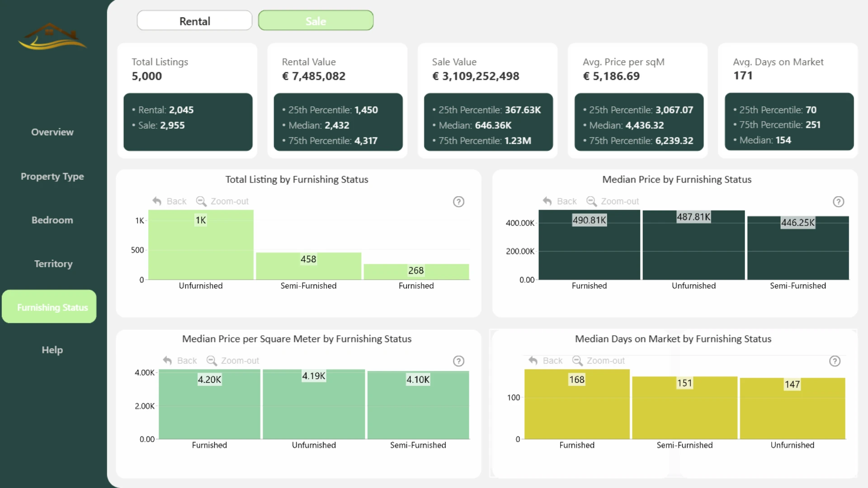The height and width of the screenshot is (488, 868).
Task: Select the Unfurnished bar in Total Listing chart
Action: click(201, 245)
